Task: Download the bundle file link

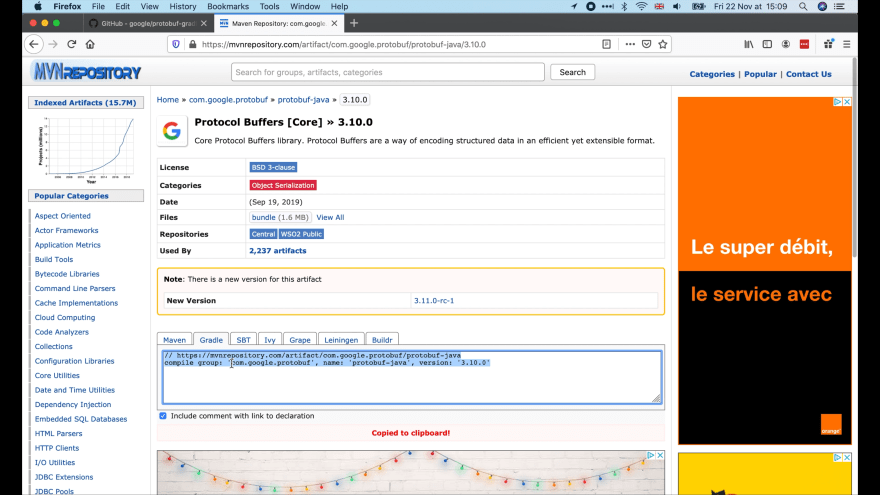Action: coord(263,217)
